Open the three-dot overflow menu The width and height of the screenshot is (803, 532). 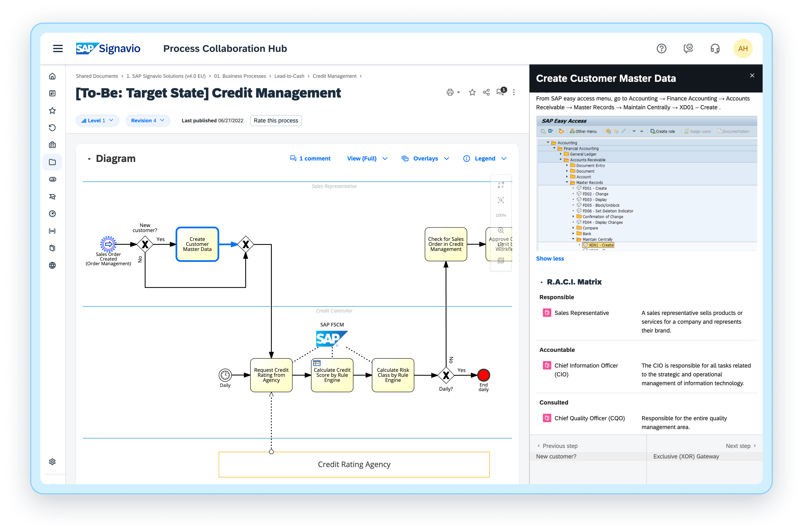[x=514, y=92]
